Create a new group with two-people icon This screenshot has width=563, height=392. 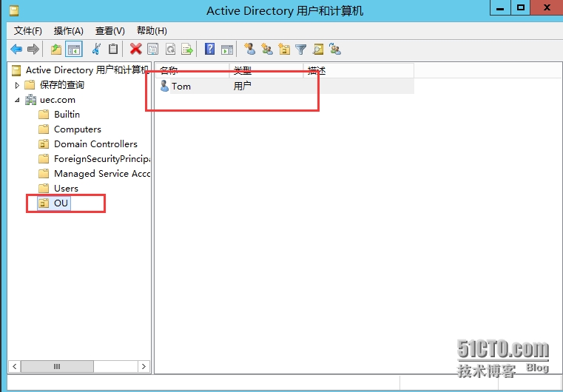pos(267,49)
